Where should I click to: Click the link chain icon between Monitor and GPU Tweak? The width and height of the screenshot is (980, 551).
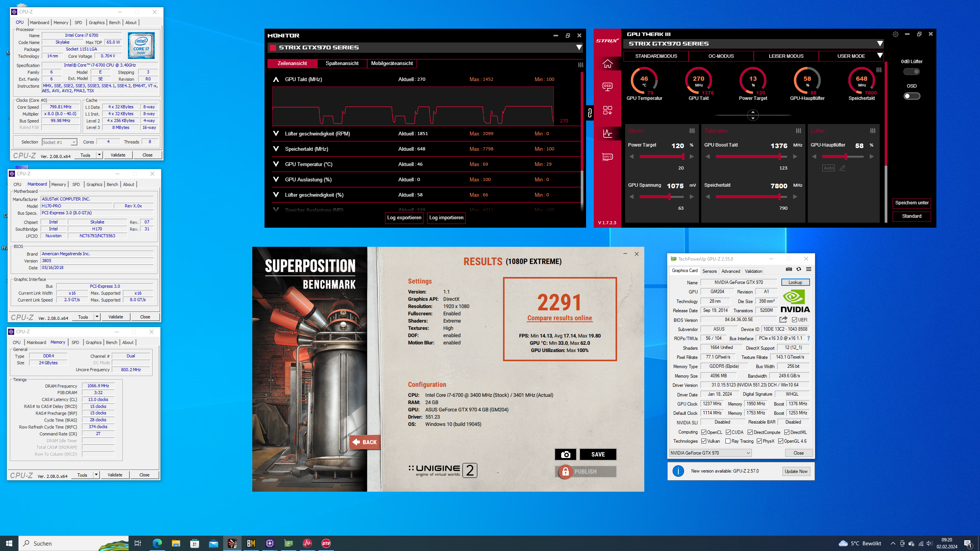(x=590, y=112)
